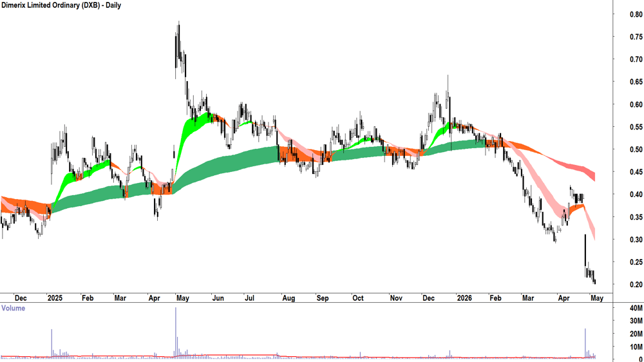Click the 0.40 price axis label
Screen dimensions: 644x362
click(636, 195)
